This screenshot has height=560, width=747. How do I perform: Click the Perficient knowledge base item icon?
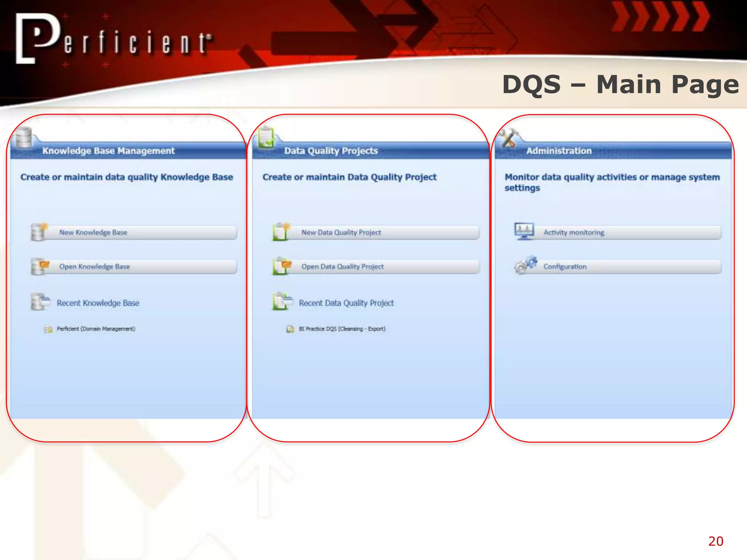(49, 329)
